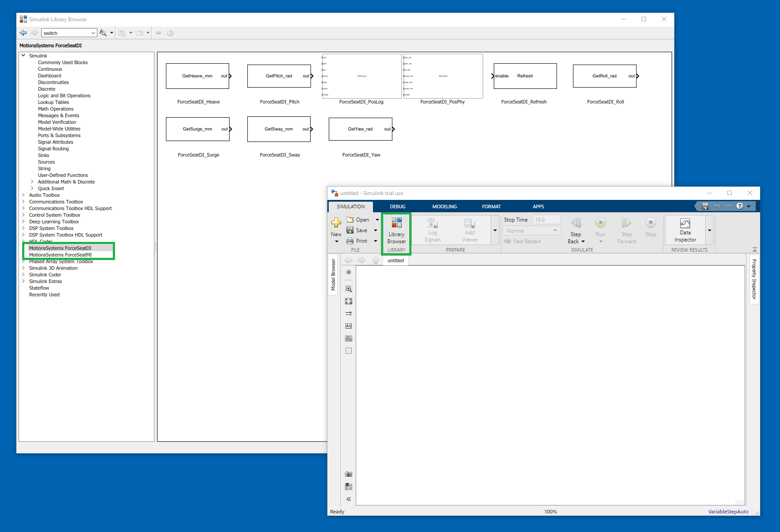Select the ForceSeatDI_Sway block
Screen dimensions: 780x532
[279, 129]
